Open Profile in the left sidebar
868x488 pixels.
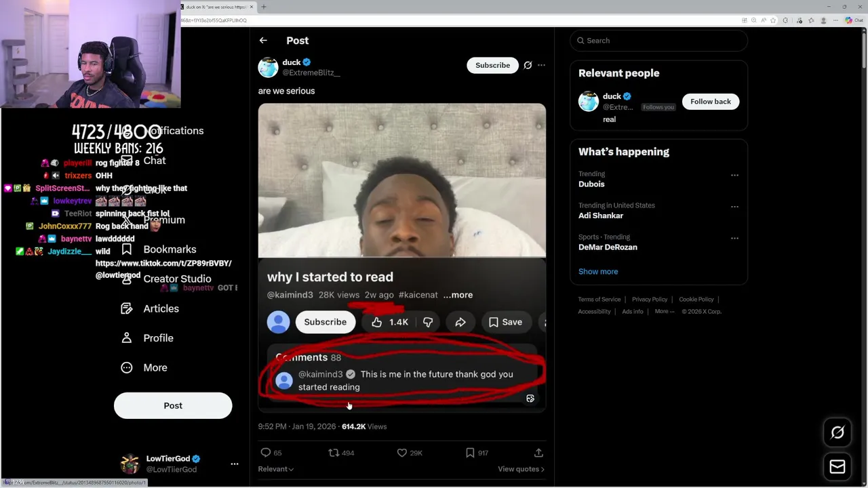point(147,338)
